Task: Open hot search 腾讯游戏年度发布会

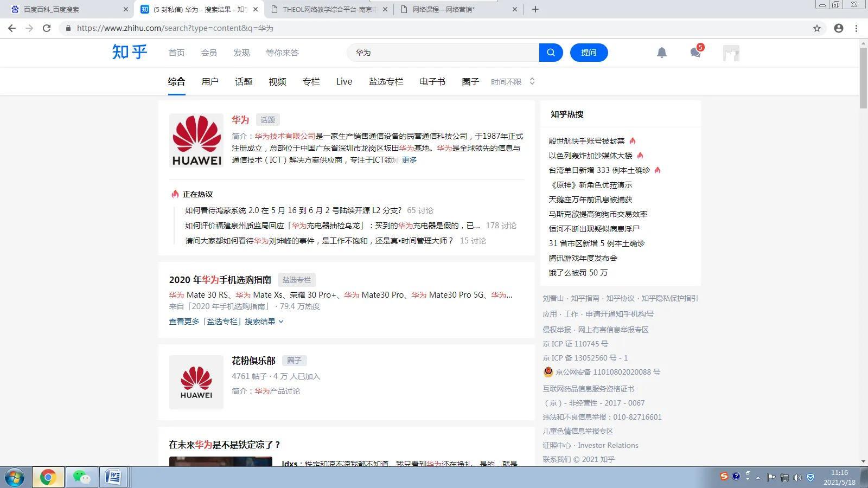Action: point(583,258)
